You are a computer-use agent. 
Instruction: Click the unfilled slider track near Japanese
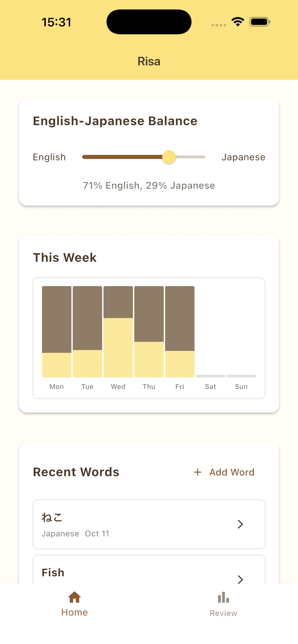pyautogui.click(x=191, y=157)
